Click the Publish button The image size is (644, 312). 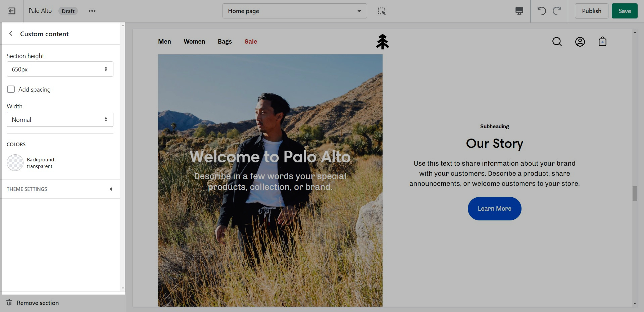tap(591, 11)
